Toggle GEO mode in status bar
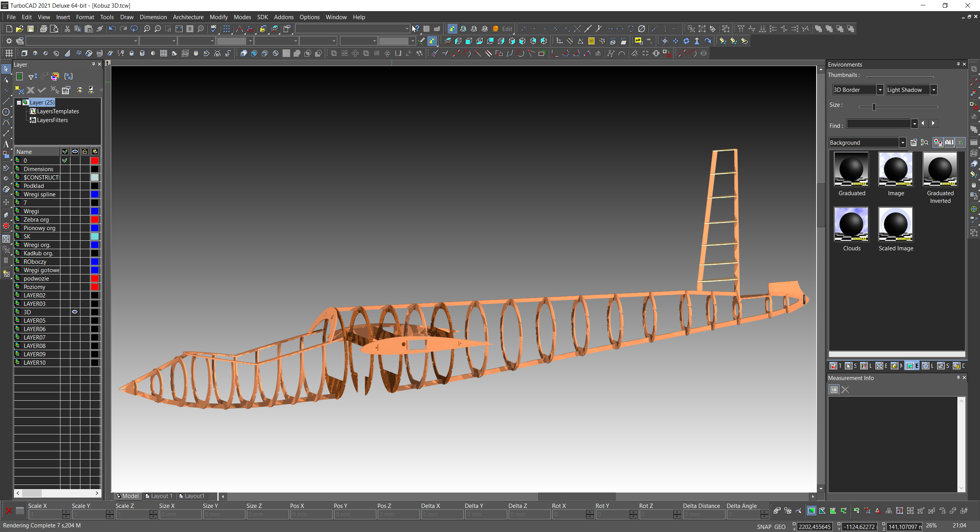The height and width of the screenshot is (532, 980). pyautogui.click(x=780, y=527)
